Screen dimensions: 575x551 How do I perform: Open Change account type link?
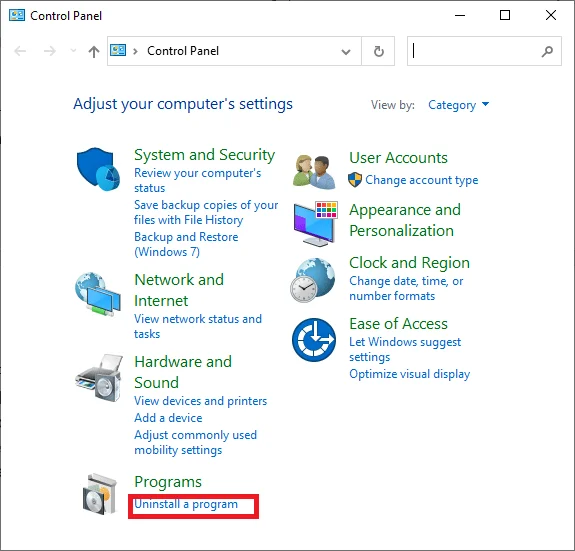point(422,180)
